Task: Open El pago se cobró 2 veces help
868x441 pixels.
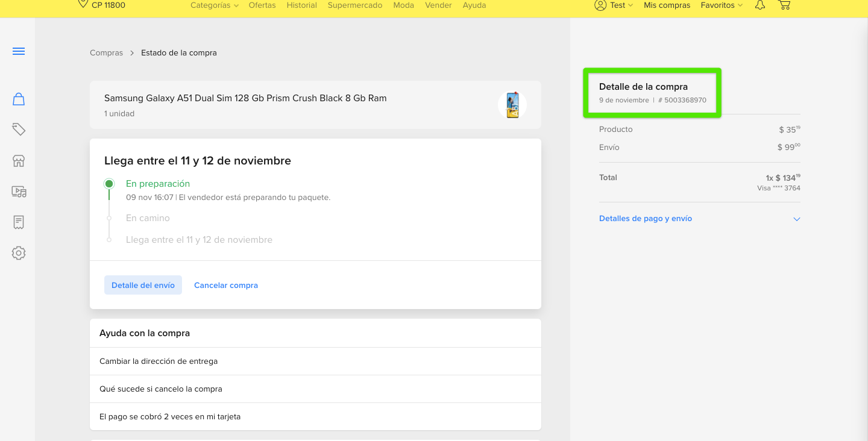Action: pos(315,417)
